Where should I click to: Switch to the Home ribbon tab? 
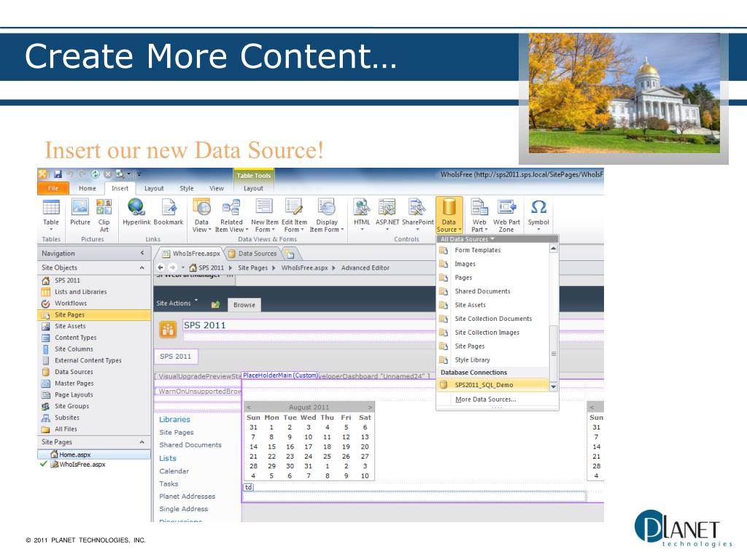click(x=88, y=189)
